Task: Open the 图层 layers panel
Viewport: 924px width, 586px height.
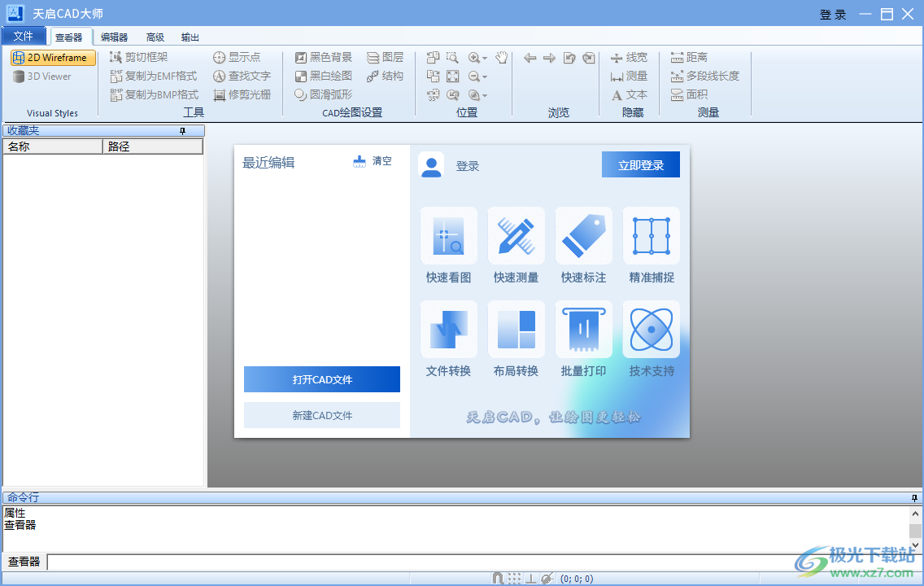Action: 386,57
